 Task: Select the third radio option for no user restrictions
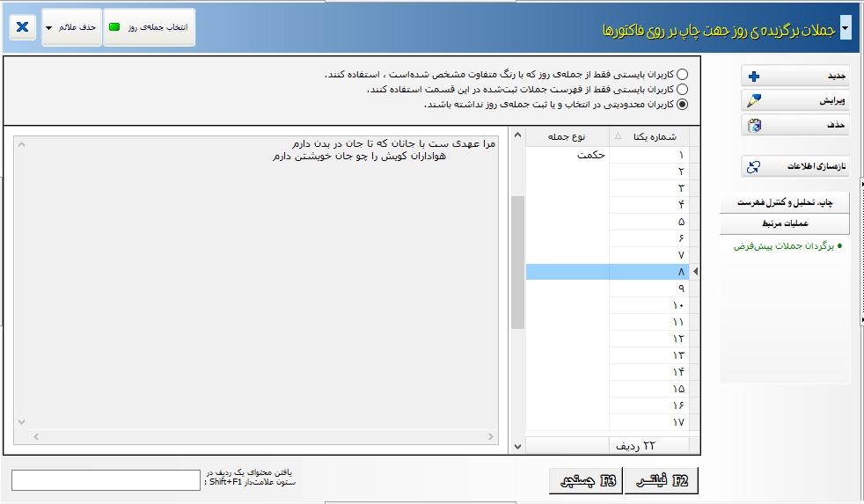tap(683, 105)
